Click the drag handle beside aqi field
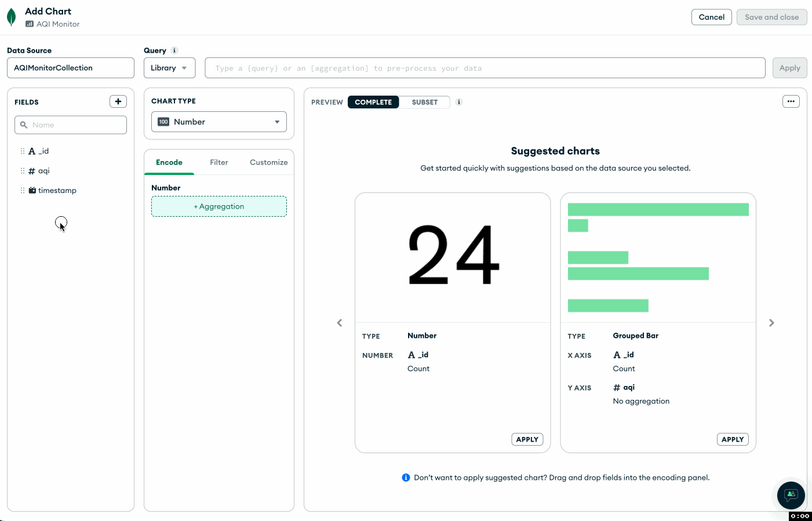Viewport: 812px width, 521px height. [23, 171]
